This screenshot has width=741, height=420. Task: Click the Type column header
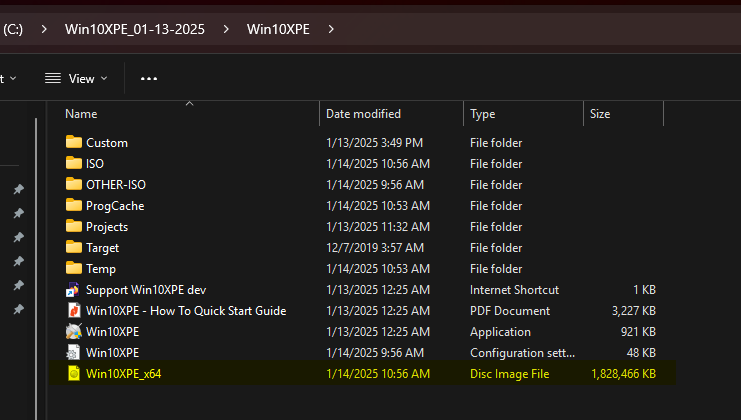(483, 114)
